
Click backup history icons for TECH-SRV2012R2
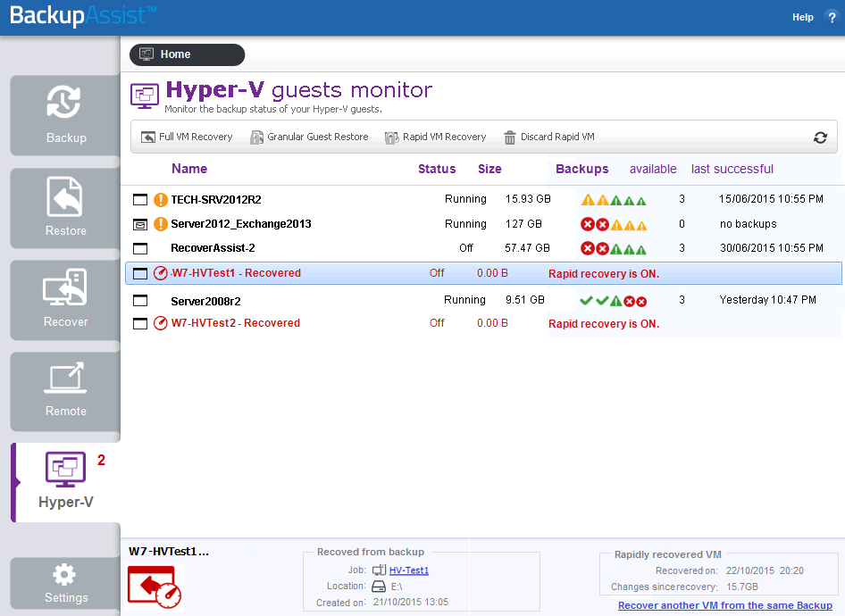coord(614,200)
